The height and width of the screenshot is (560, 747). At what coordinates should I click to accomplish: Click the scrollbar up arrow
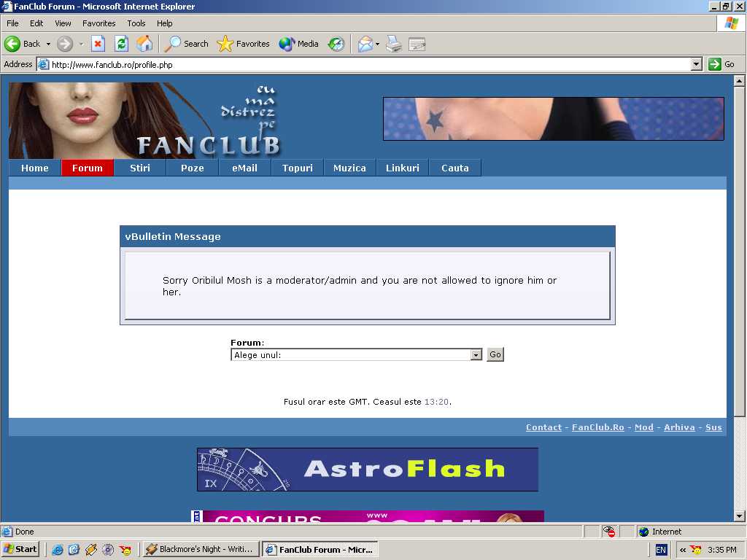point(740,81)
